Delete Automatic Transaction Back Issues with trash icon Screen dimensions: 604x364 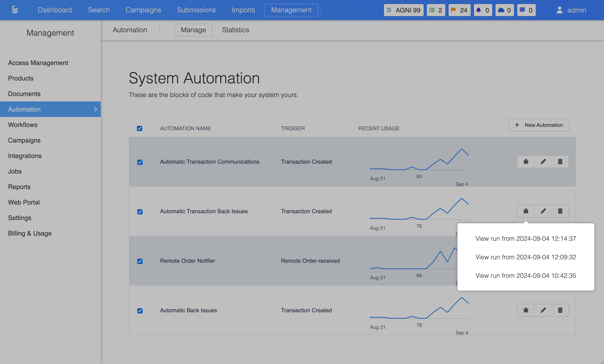click(560, 211)
